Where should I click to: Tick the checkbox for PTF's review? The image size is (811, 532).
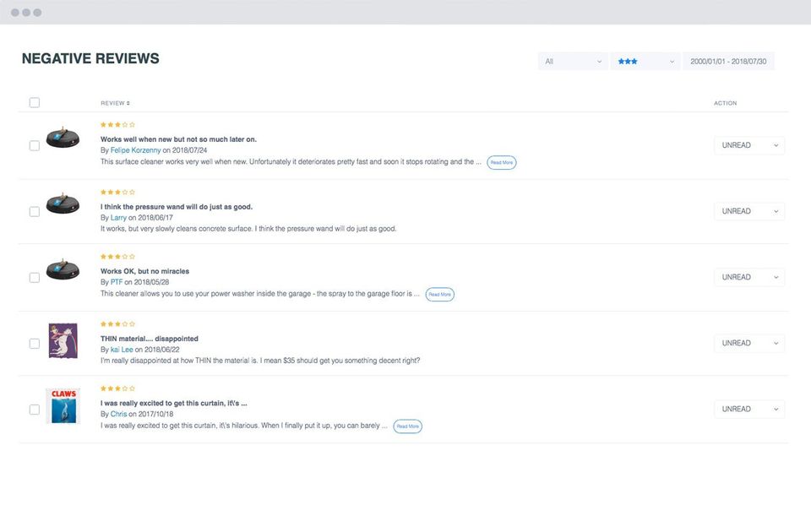(x=35, y=278)
